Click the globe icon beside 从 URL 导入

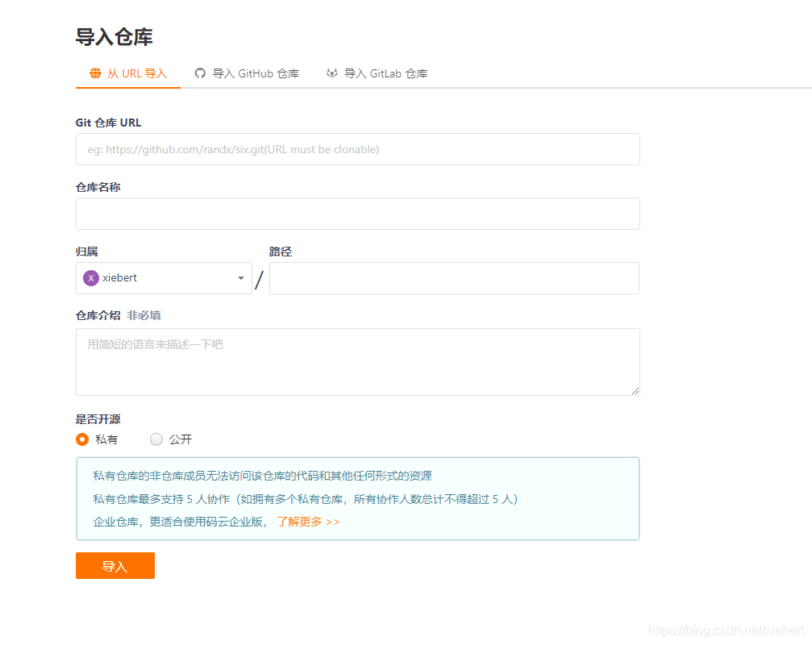(x=95, y=73)
